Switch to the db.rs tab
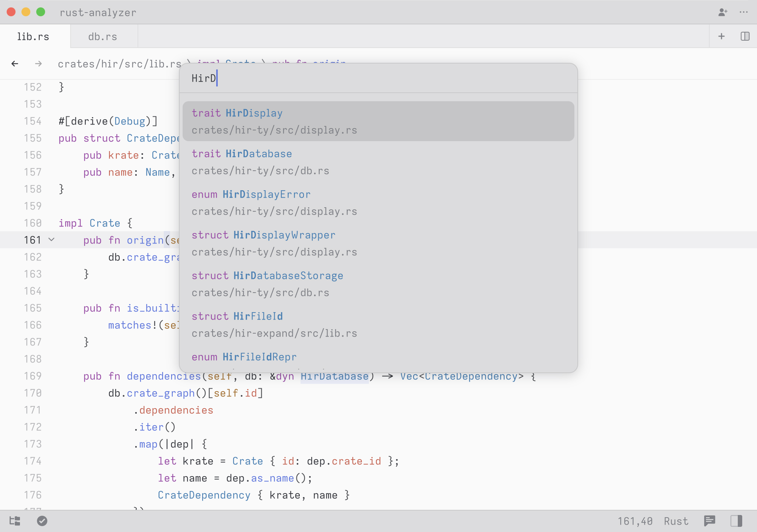The image size is (757, 532). tap(103, 37)
